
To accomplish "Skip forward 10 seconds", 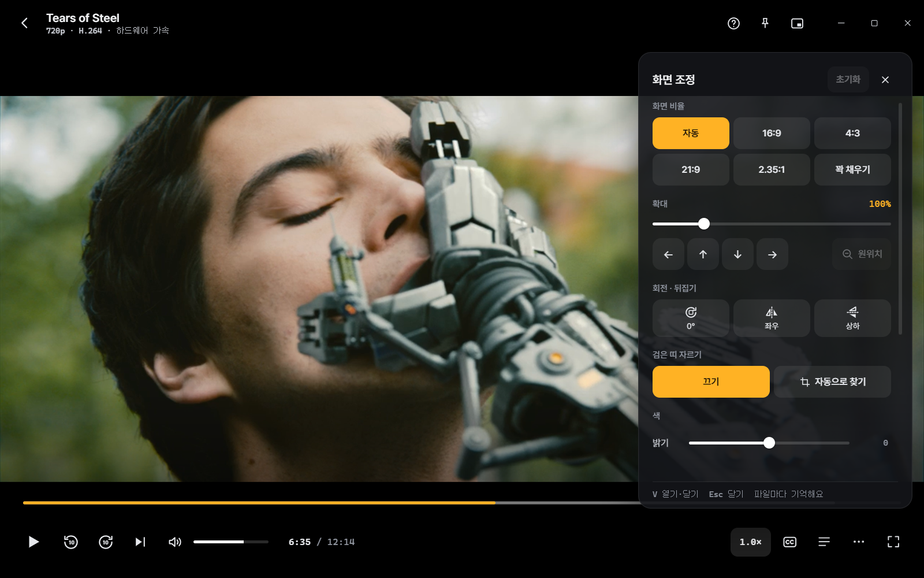I will pyautogui.click(x=106, y=542).
